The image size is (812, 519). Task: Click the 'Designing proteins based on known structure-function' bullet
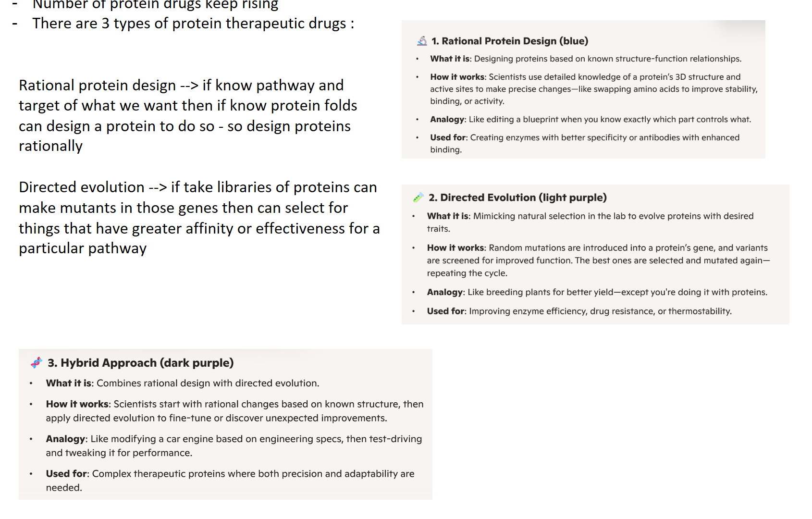coord(586,59)
